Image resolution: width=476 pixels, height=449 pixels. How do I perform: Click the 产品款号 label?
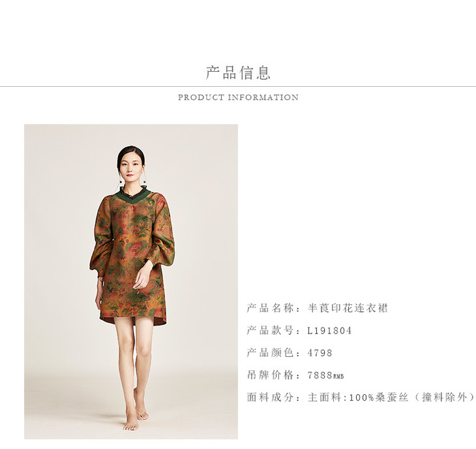[270, 330]
